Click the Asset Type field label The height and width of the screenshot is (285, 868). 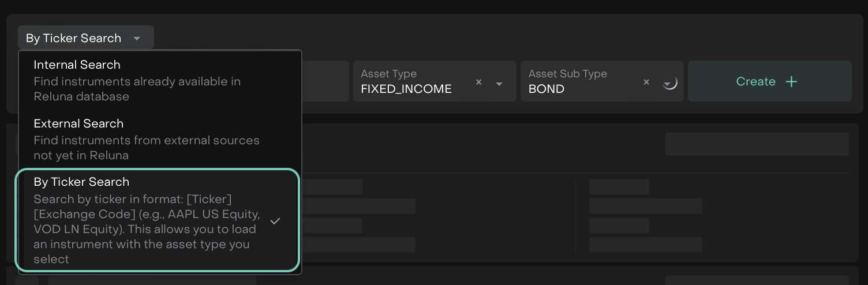point(388,74)
